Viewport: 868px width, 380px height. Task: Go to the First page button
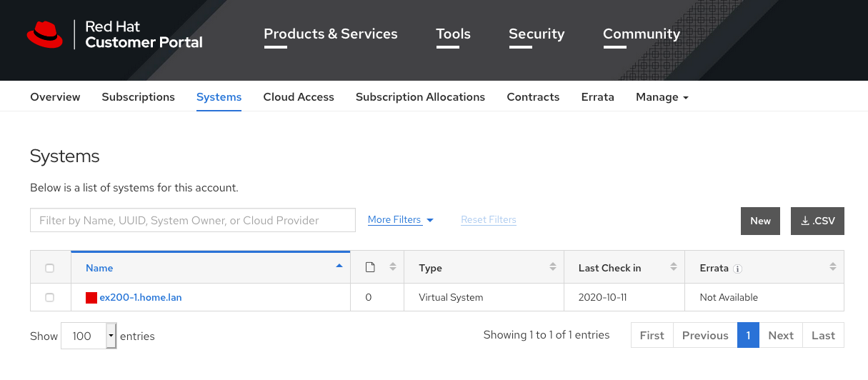(x=652, y=335)
